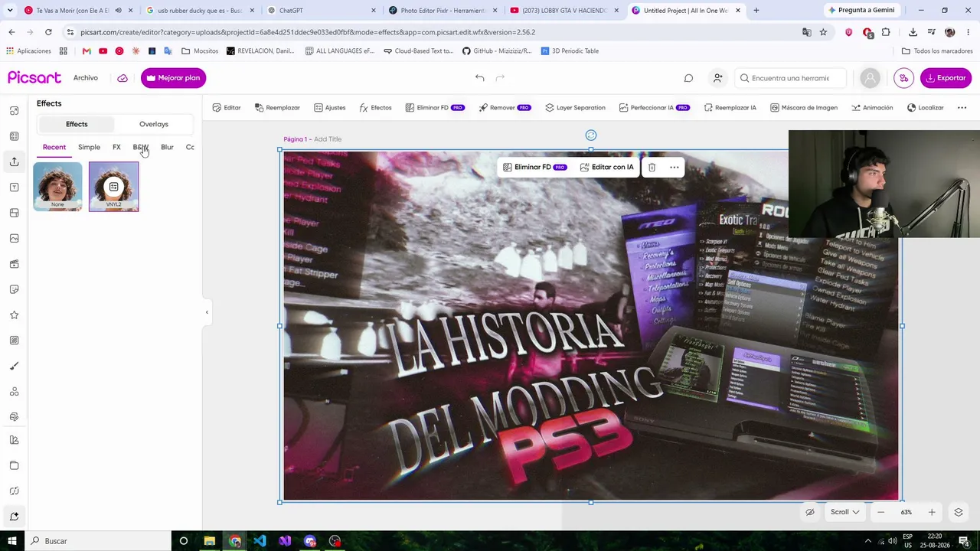This screenshot has width=980, height=551.
Task: Switch to the ChatGPT browser tab
Action: point(322,11)
